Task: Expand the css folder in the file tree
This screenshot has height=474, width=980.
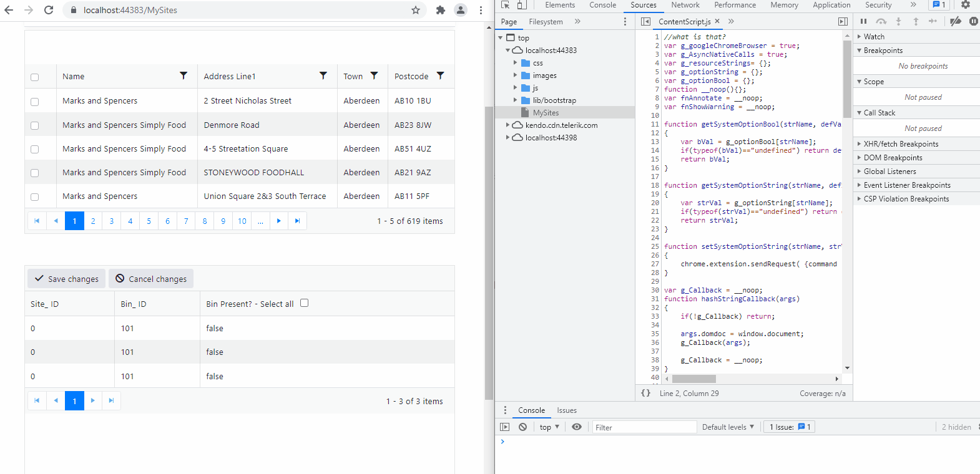Action: pyautogui.click(x=516, y=63)
